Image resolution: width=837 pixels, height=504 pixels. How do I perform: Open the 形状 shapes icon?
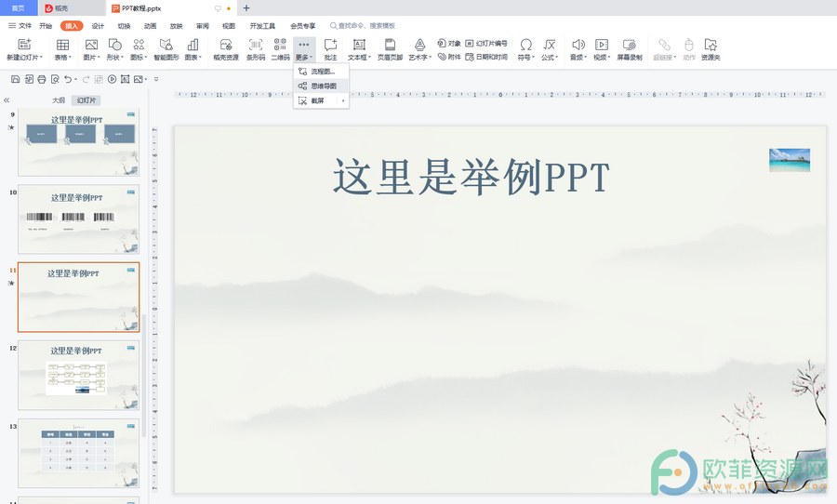point(114,45)
